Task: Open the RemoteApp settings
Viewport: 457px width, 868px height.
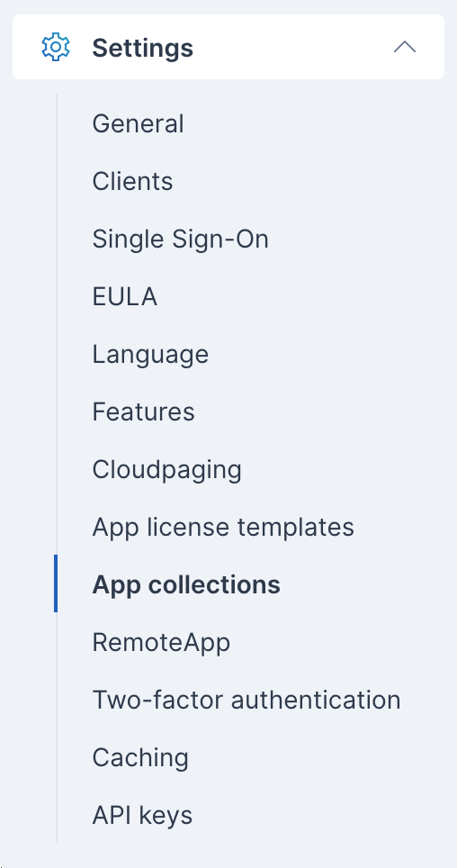Action: tap(161, 642)
